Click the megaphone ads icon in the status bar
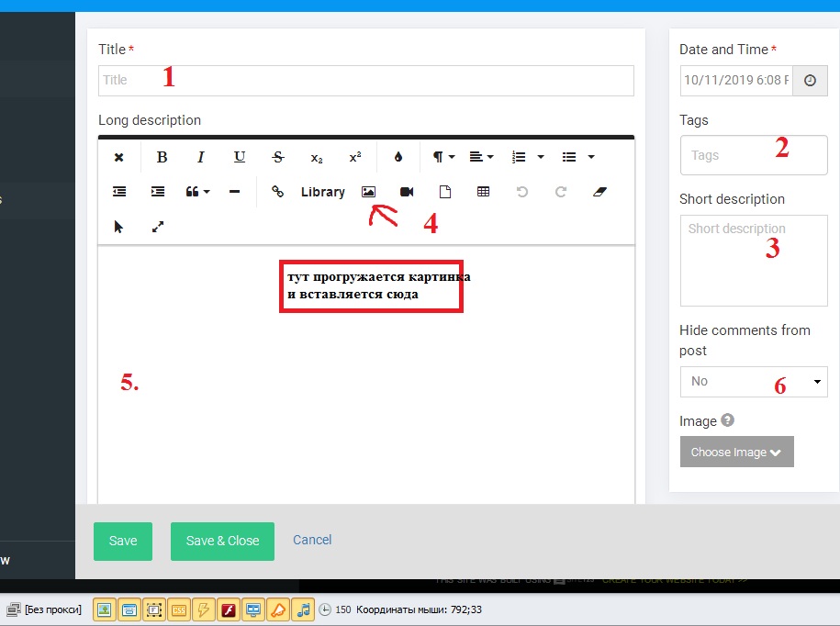 tap(278, 609)
